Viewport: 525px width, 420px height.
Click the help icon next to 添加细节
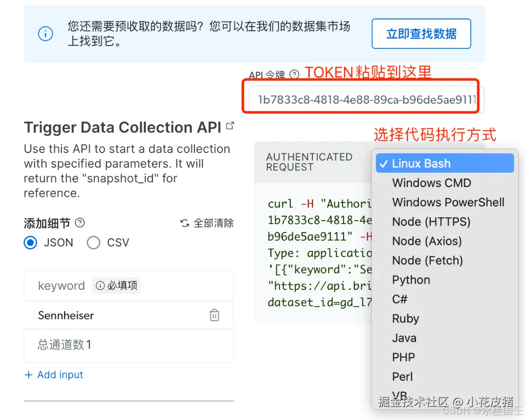click(80, 223)
